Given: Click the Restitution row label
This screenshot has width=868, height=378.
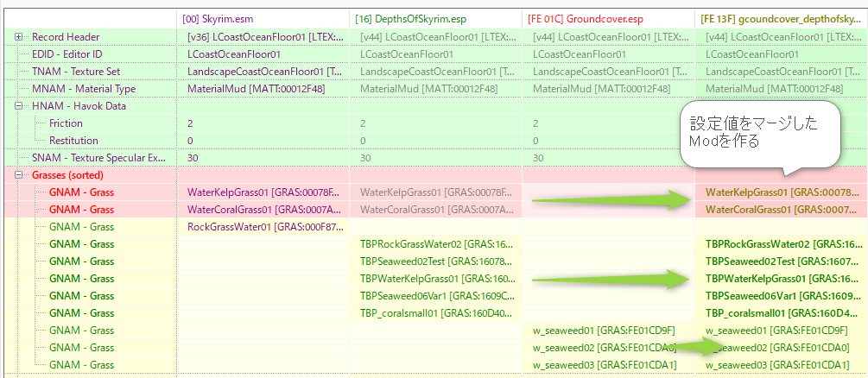Looking at the screenshot, I should coord(73,141).
